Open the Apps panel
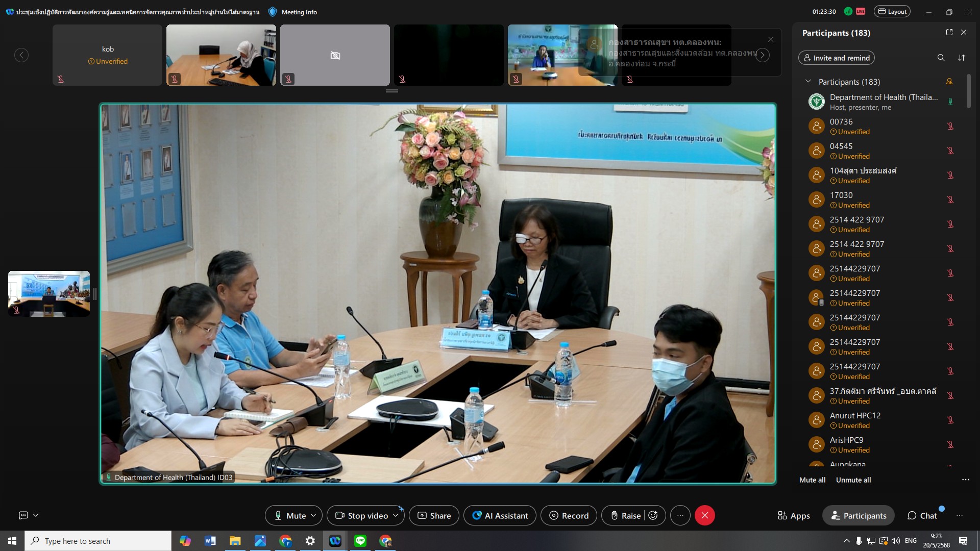Image resolution: width=980 pixels, height=551 pixels. [794, 515]
